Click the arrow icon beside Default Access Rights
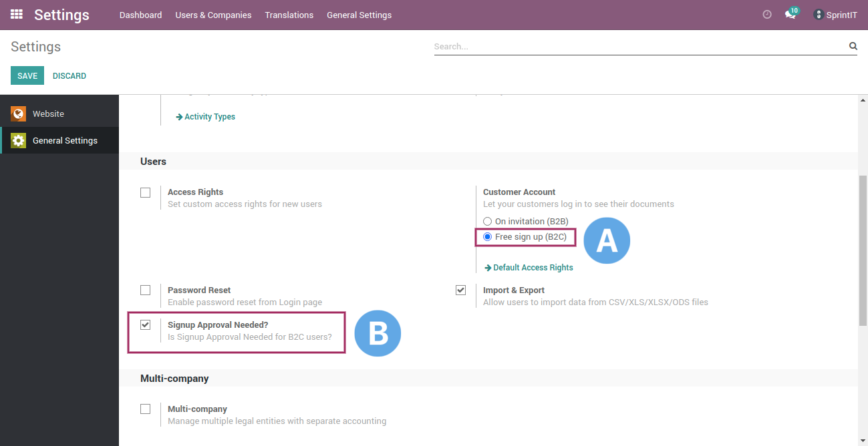 (487, 267)
